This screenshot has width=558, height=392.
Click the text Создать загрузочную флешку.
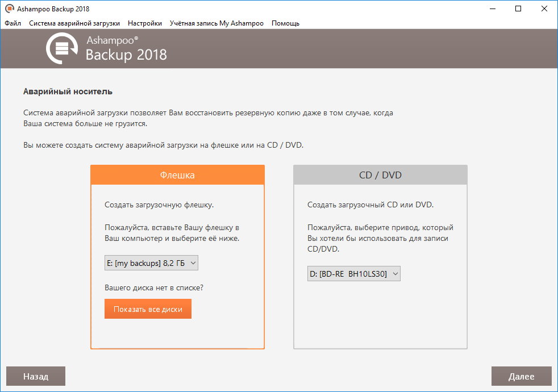(159, 205)
